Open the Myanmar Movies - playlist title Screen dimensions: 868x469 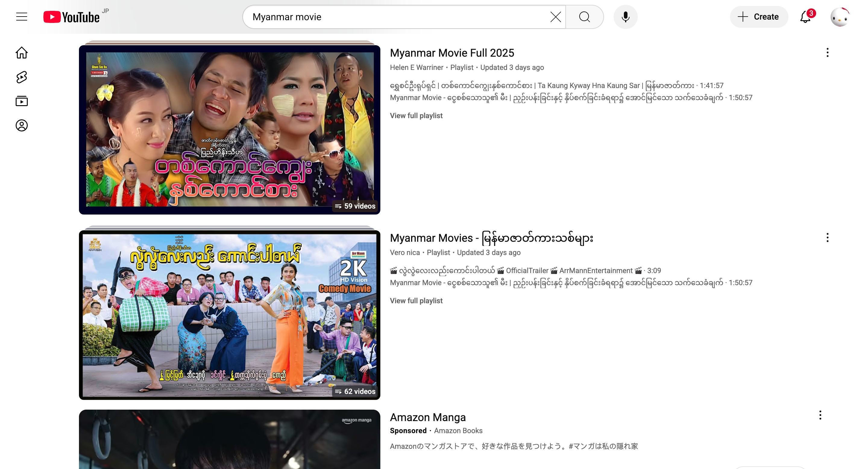click(491, 238)
